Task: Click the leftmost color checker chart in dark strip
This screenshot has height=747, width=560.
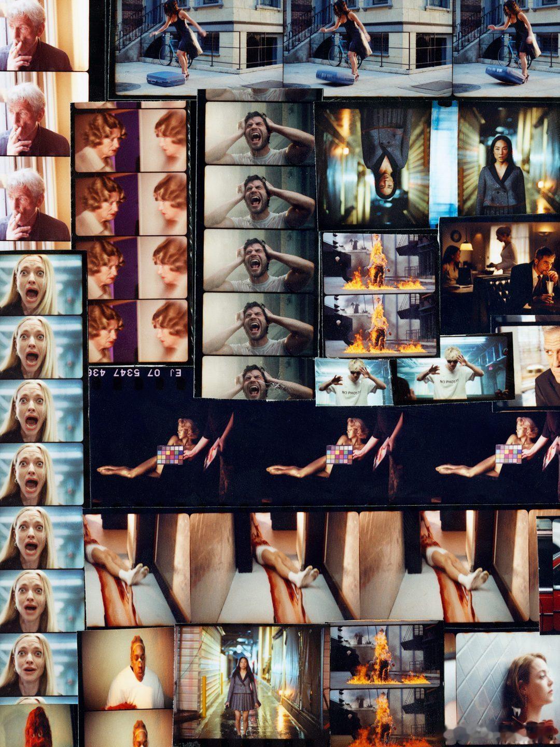Action: tap(171, 454)
